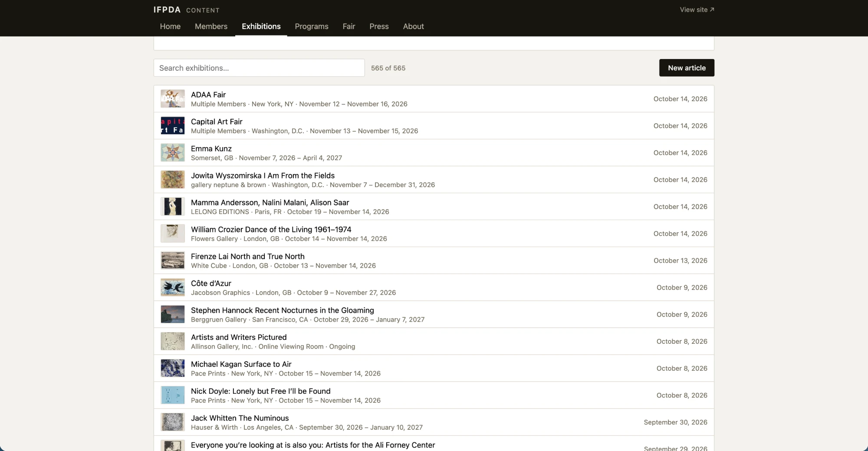Screen dimensions: 868x451
Task: Click the Allinson Gallery Online Viewing Room line
Action: click(x=273, y=346)
